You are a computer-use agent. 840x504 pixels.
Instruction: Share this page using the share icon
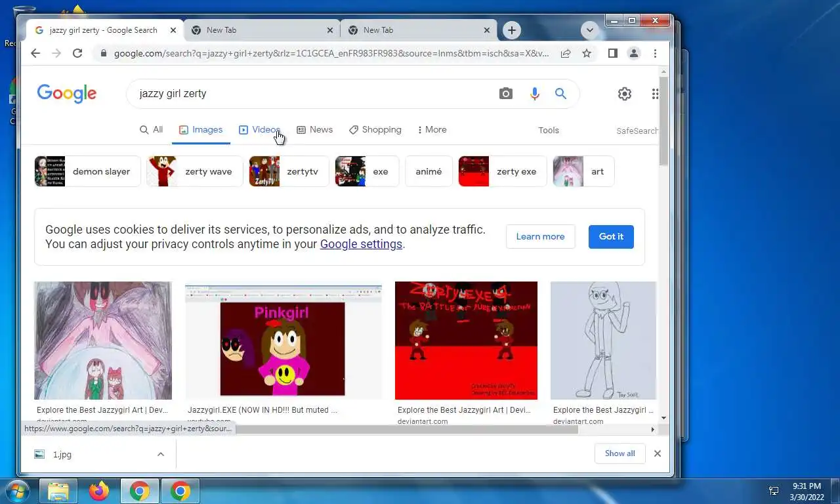(565, 53)
